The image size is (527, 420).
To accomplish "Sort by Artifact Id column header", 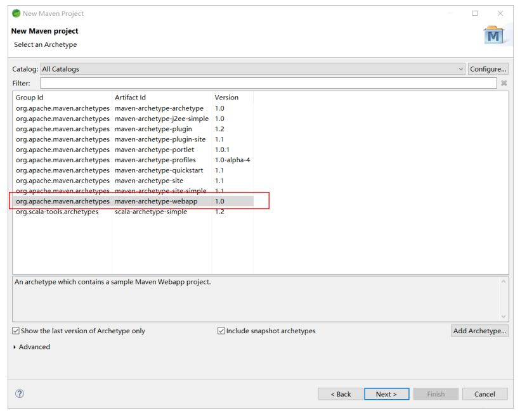I will [162, 98].
